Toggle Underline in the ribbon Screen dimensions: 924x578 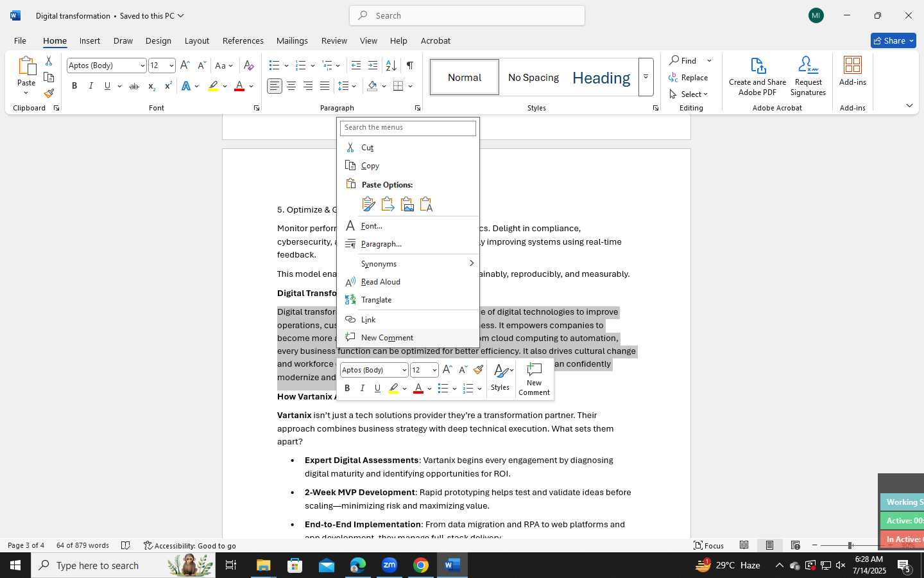pyautogui.click(x=107, y=86)
